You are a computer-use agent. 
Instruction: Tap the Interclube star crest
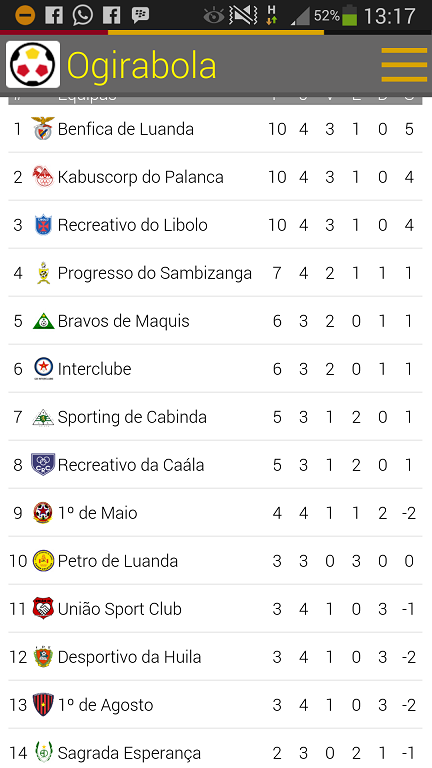pos(43,368)
